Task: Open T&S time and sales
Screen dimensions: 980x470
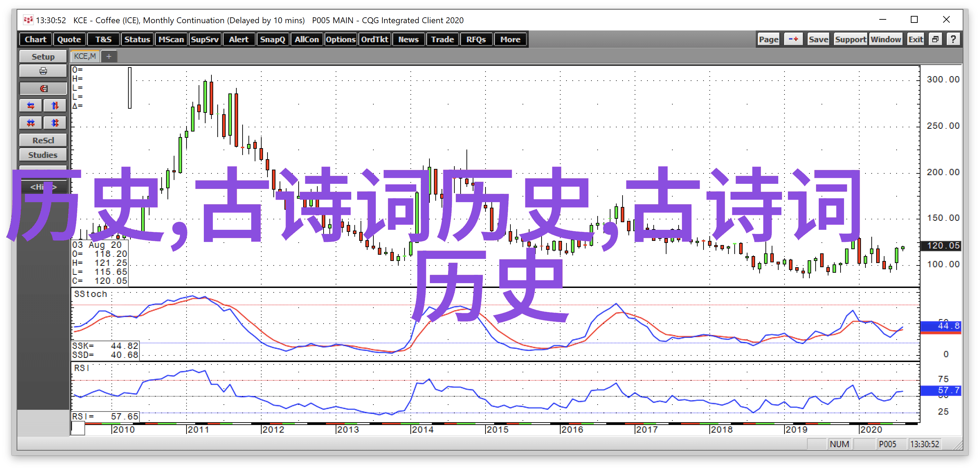Action: click(103, 39)
